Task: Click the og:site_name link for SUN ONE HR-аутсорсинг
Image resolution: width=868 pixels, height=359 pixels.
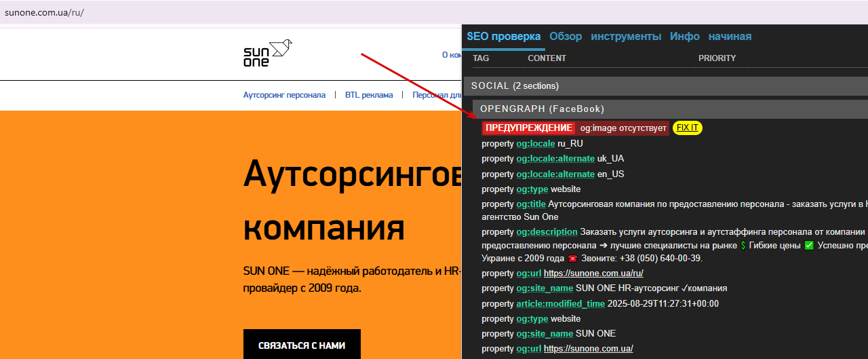Action: click(545, 288)
